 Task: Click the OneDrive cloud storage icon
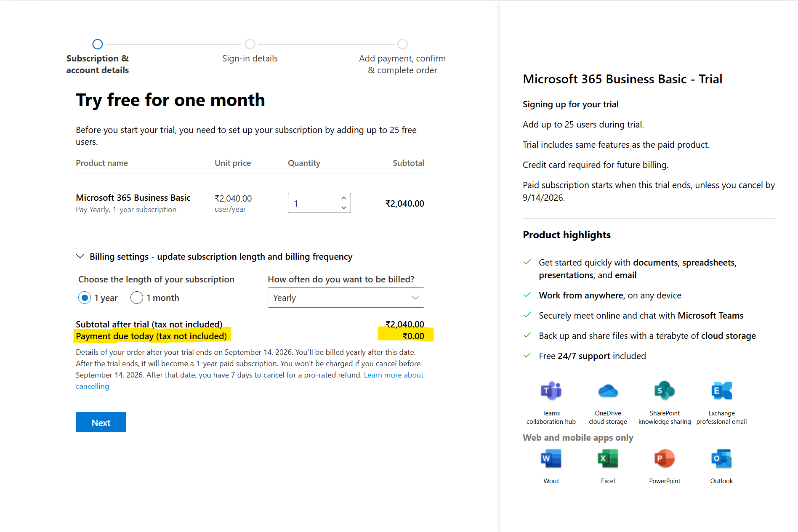608,391
